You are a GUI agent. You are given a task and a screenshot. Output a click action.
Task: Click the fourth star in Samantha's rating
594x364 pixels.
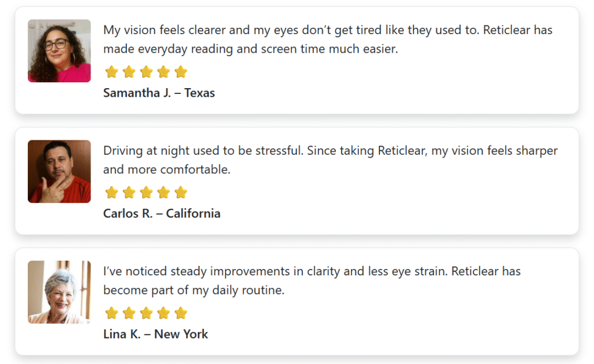tap(164, 72)
